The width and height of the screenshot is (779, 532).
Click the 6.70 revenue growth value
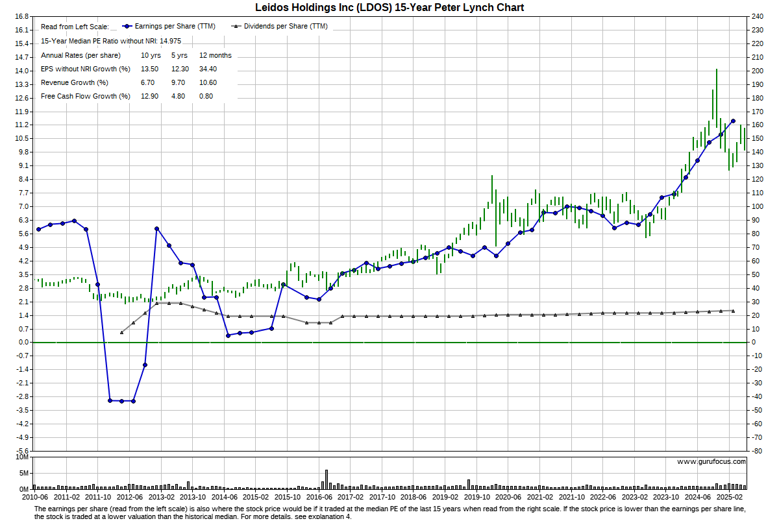pyautogui.click(x=148, y=82)
